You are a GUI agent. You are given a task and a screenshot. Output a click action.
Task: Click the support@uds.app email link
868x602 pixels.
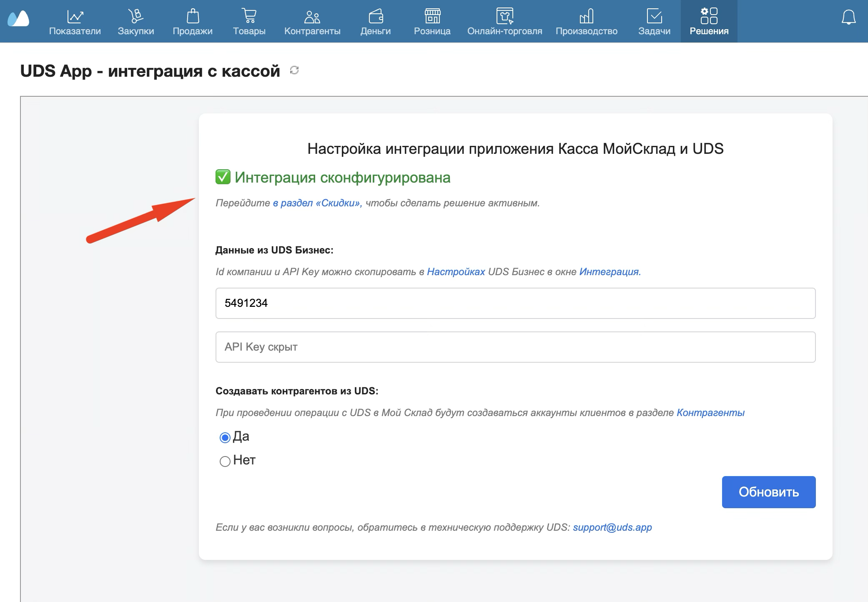pyautogui.click(x=612, y=527)
